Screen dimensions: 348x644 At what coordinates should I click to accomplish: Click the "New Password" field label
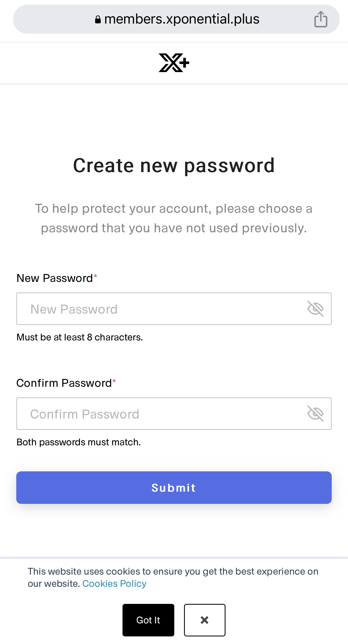point(55,278)
